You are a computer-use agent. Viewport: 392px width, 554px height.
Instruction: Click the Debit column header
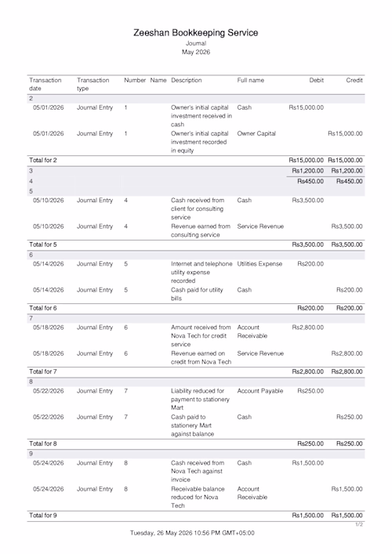pyautogui.click(x=317, y=80)
